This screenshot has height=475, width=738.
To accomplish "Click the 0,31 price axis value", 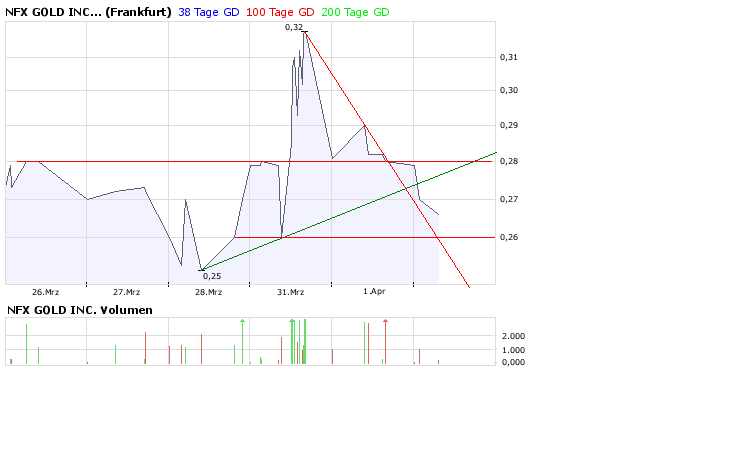I will 509,57.
